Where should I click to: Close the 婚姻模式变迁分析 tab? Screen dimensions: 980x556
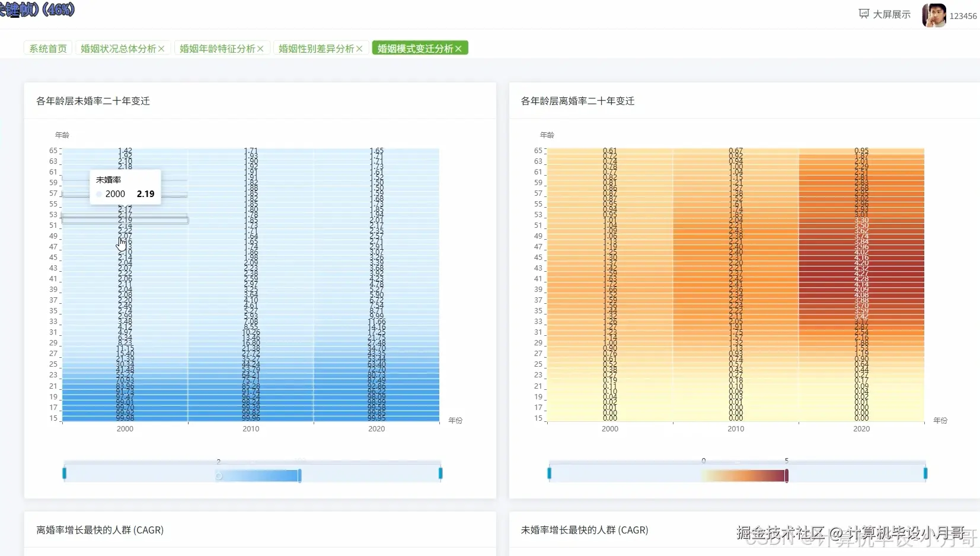458,49
